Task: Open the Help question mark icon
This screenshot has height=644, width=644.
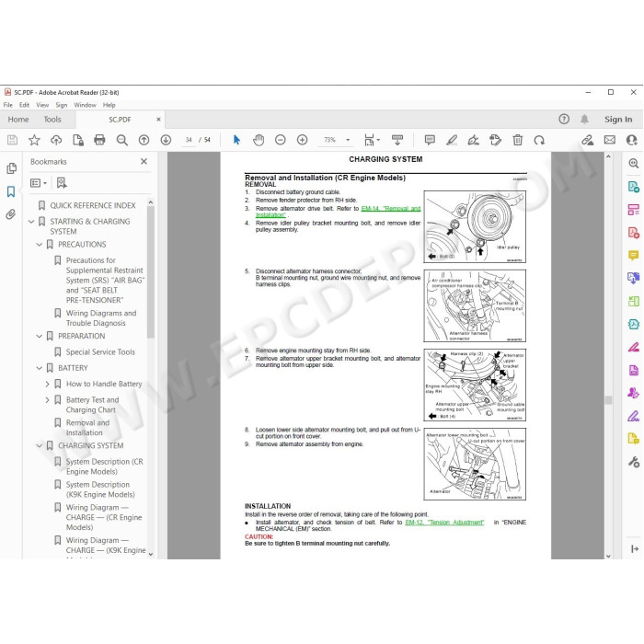Action: [564, 119]
